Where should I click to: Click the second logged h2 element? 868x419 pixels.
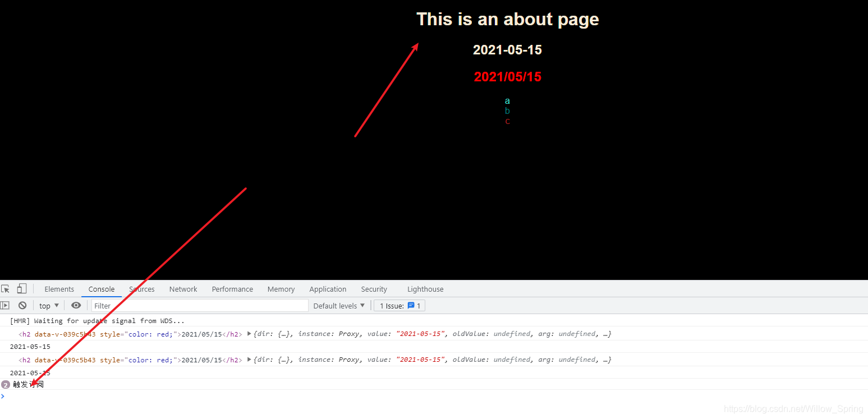(x=130, y=360)
